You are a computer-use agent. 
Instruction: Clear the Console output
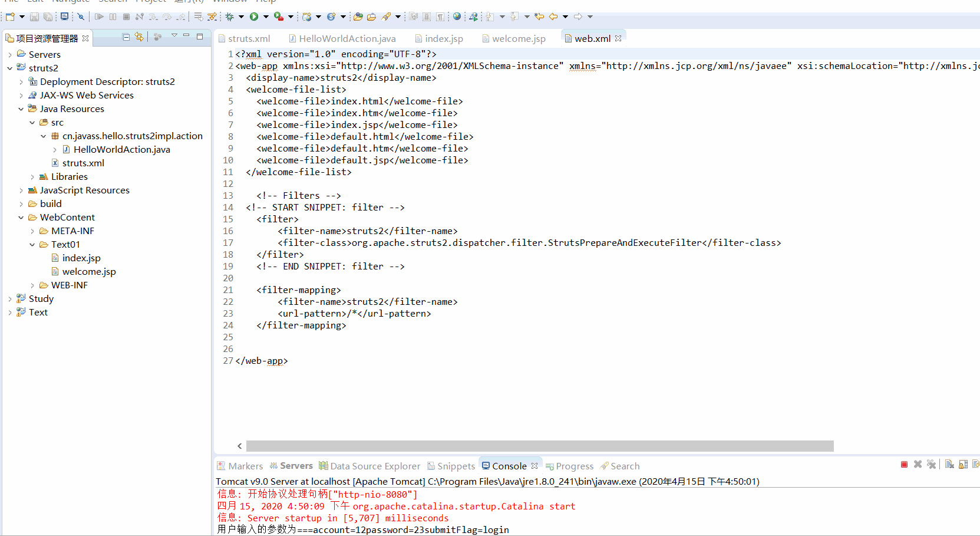(949, 465)
